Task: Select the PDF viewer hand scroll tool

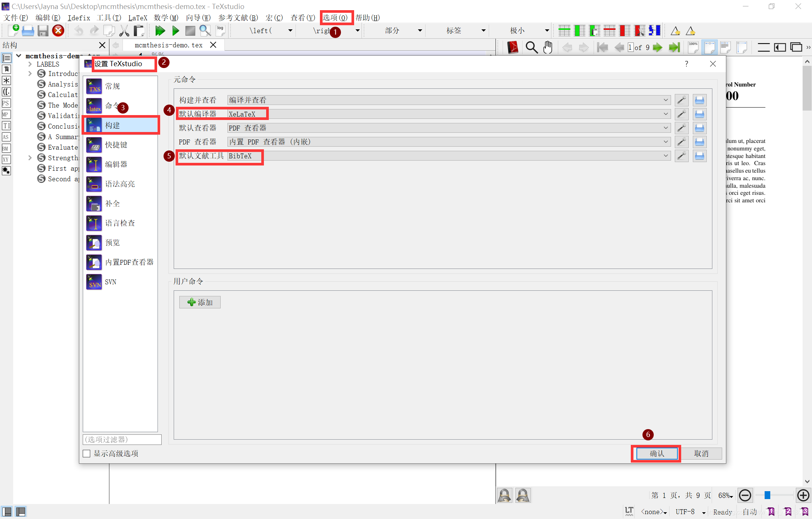Action: (548, 47)
